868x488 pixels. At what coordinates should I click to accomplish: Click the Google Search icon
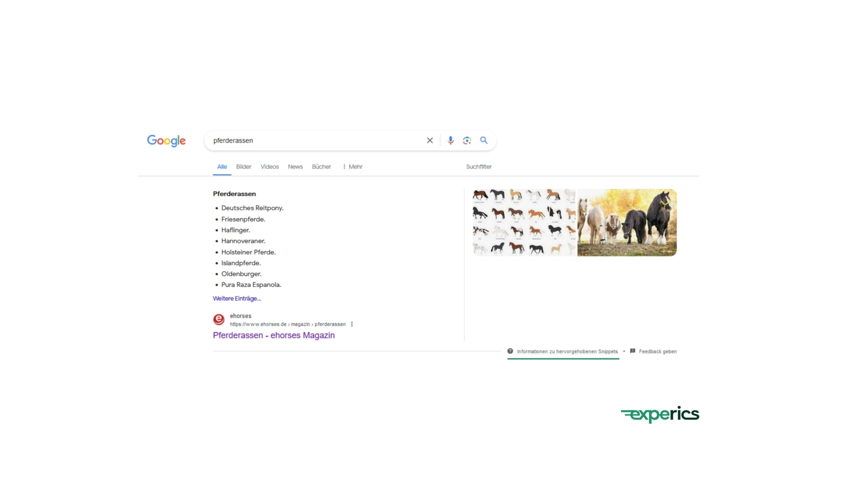coord(484,140)
